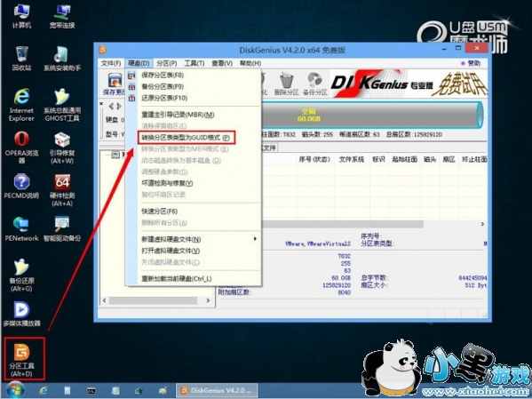532x399 pixels.
Task: Launch OPERA浏览器 desktop icon
Action: pos(21,148)
